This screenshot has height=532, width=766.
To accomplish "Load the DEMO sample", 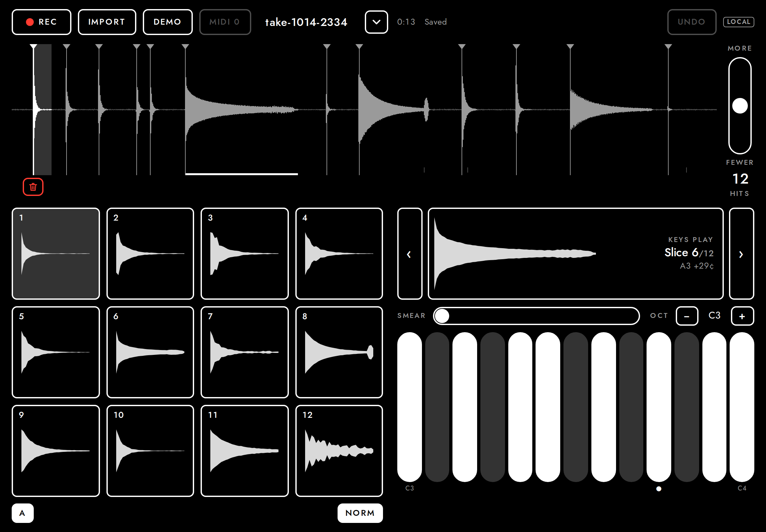I will click(x=167, y=22).
